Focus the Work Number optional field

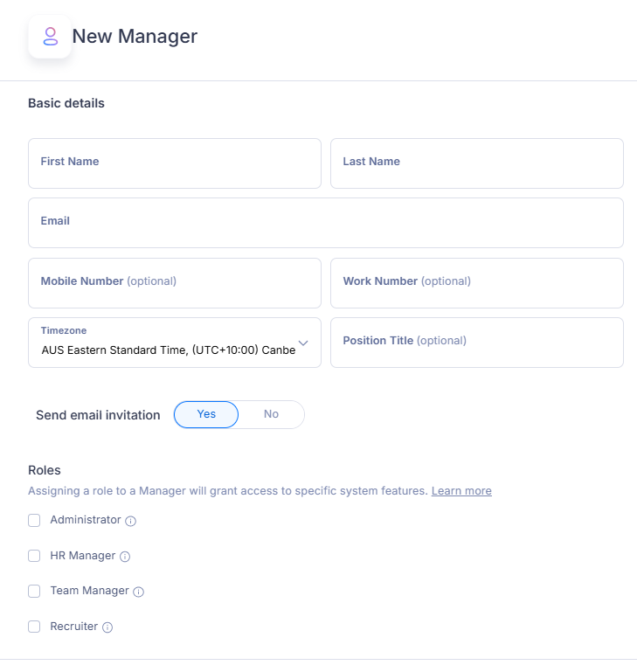[477, 283]
